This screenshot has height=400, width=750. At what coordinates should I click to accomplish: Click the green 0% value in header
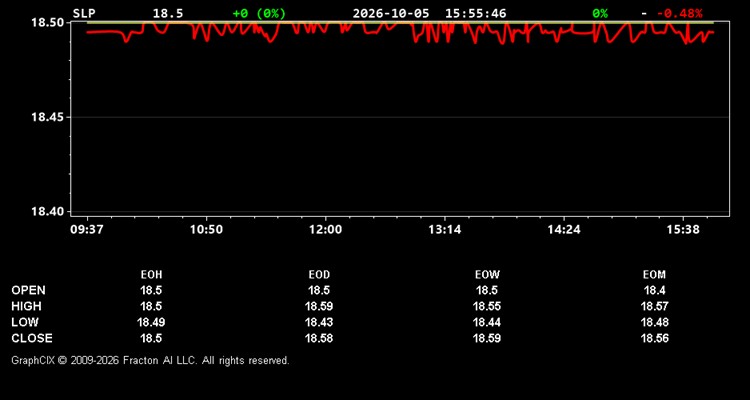(600, 13)
